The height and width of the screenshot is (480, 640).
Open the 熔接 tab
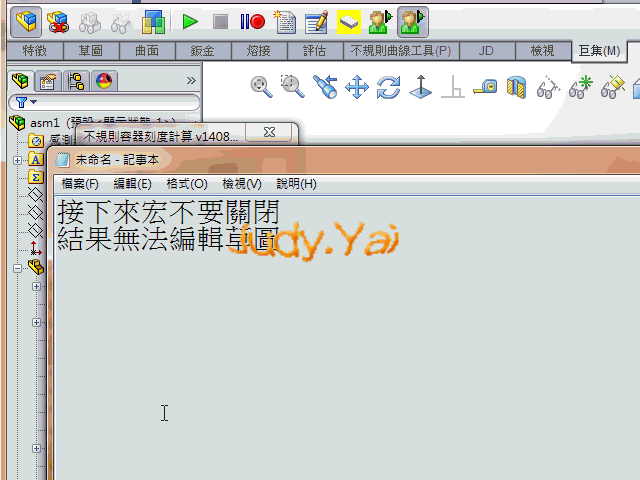click(259, 51)
